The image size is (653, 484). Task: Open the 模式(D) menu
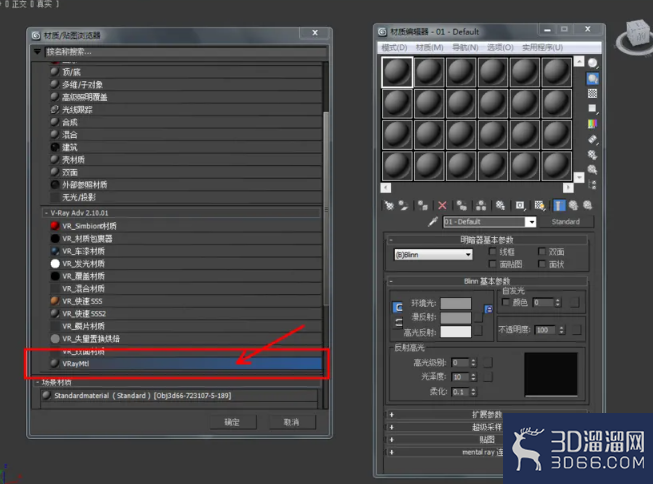click(x=394, y=47)
